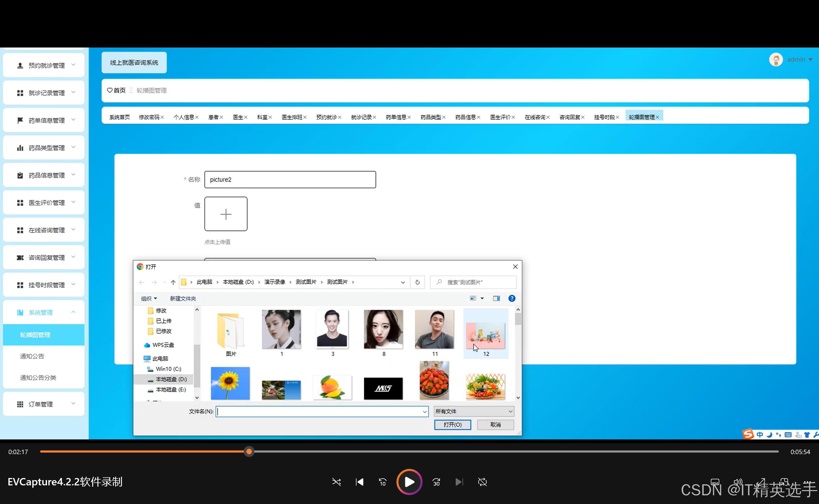
Task: Open 通知公告 in sidebar
Action: [32, 356]
